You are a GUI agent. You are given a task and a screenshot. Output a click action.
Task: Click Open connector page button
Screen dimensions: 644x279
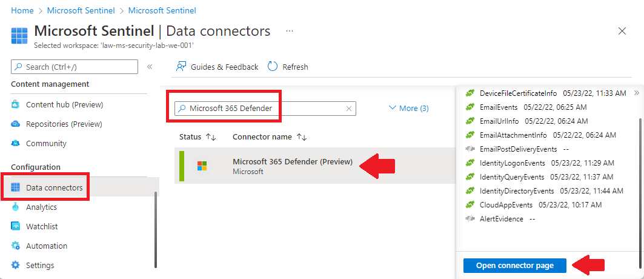pos(514,266)
